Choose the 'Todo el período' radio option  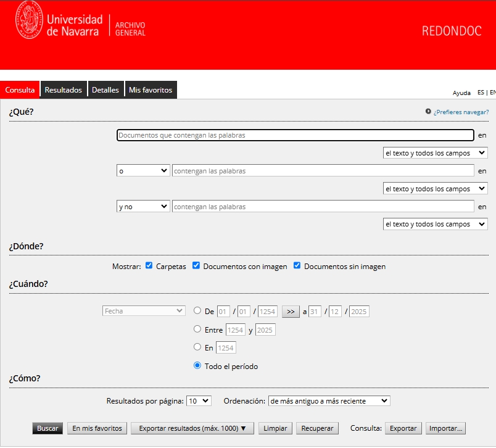point(197,365)
